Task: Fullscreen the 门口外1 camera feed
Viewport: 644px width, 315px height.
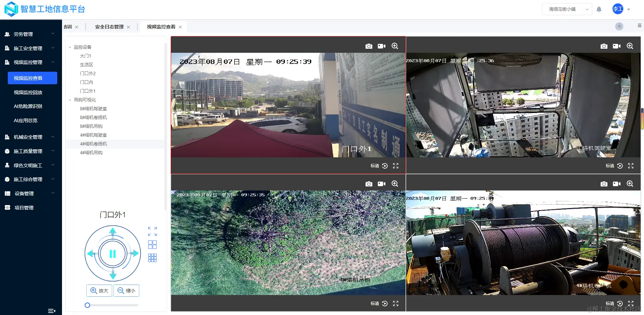Action: (x=396, y=166)
